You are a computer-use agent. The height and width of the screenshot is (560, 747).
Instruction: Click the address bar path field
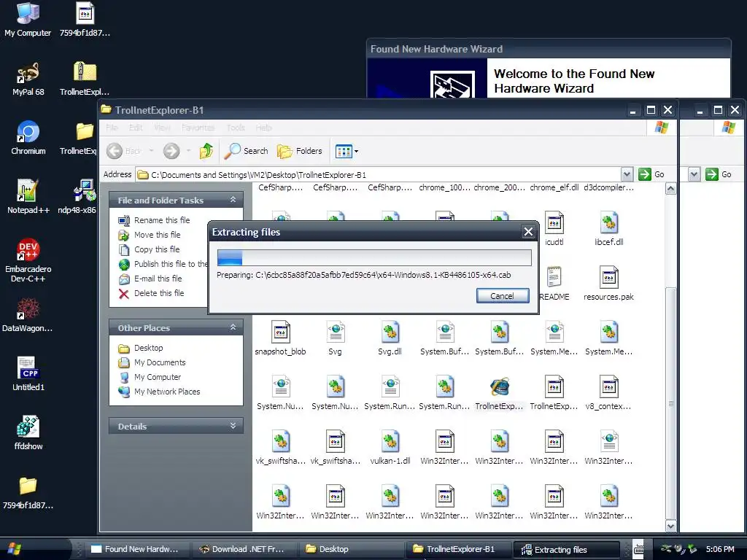coord(379,174)
